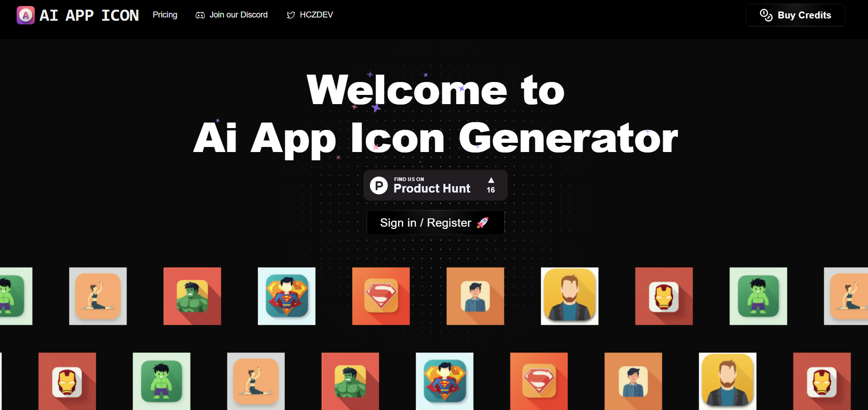Upvote with the Product Hunt arrow
Viewport: 868px width, 410px height.
491,180
